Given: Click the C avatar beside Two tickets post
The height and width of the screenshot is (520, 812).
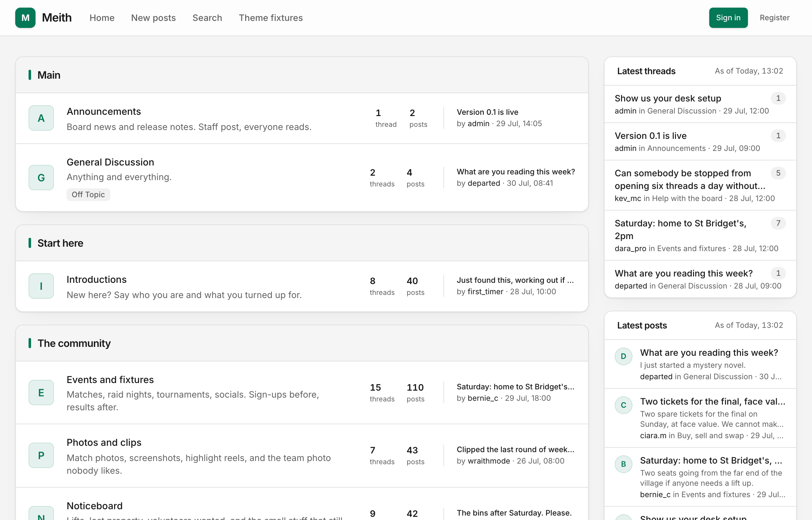Looking at the screenshot, I should coord(624,405).
